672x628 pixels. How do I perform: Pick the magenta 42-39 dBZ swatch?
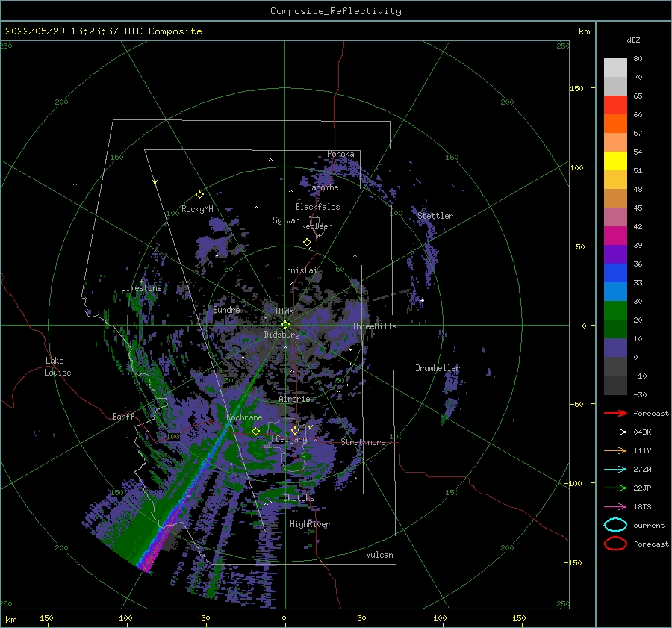(x=615, y=236)
